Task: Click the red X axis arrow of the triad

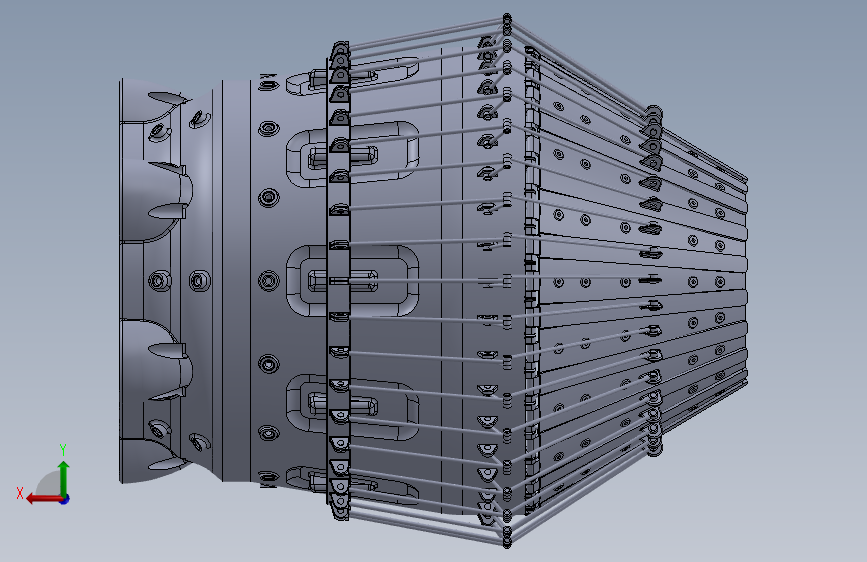Action: click(x=44, y=499)
